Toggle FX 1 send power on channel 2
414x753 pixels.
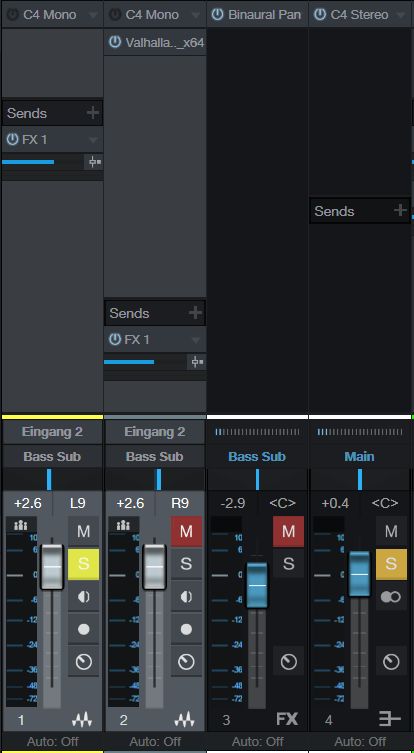115,340
